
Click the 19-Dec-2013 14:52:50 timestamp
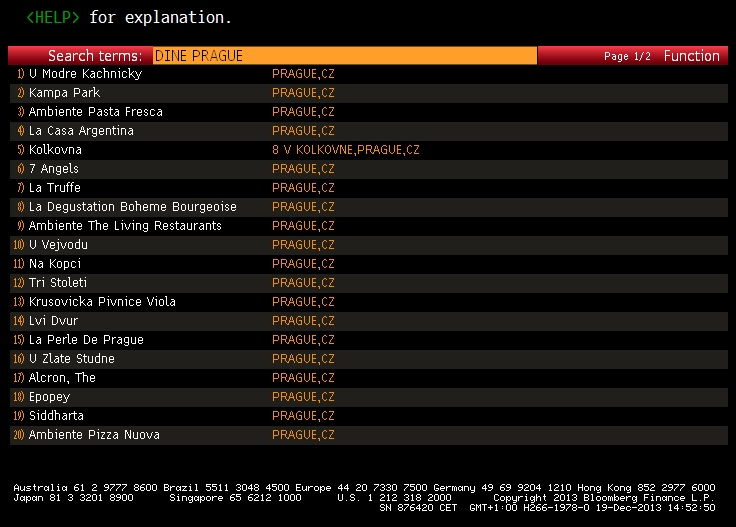pos(655,508)
